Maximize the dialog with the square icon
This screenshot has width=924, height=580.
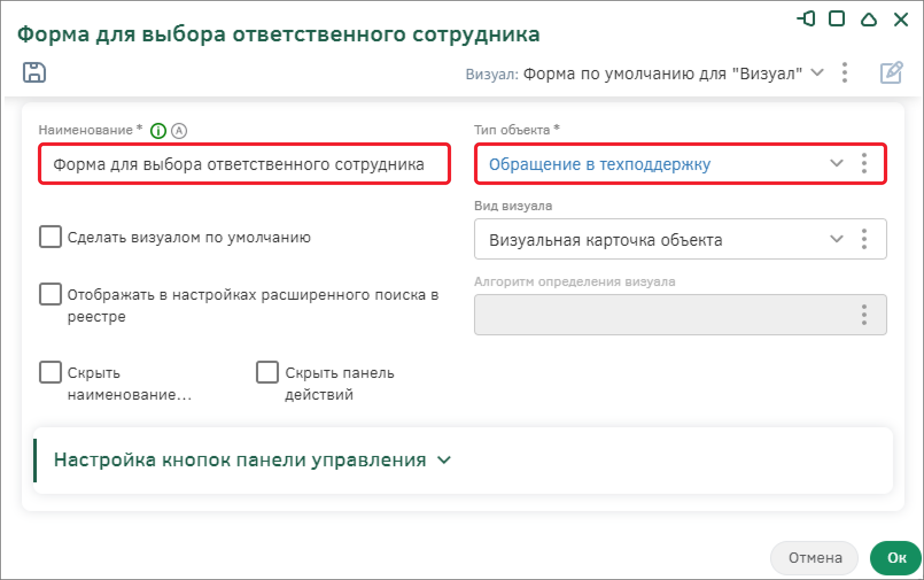(837, 19)
